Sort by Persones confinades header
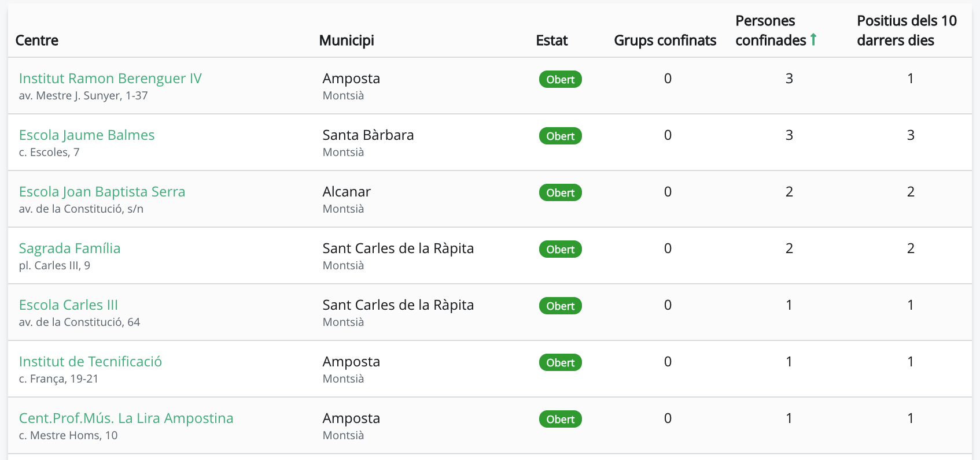Screen dimensions: 980x460 [771, 31]
